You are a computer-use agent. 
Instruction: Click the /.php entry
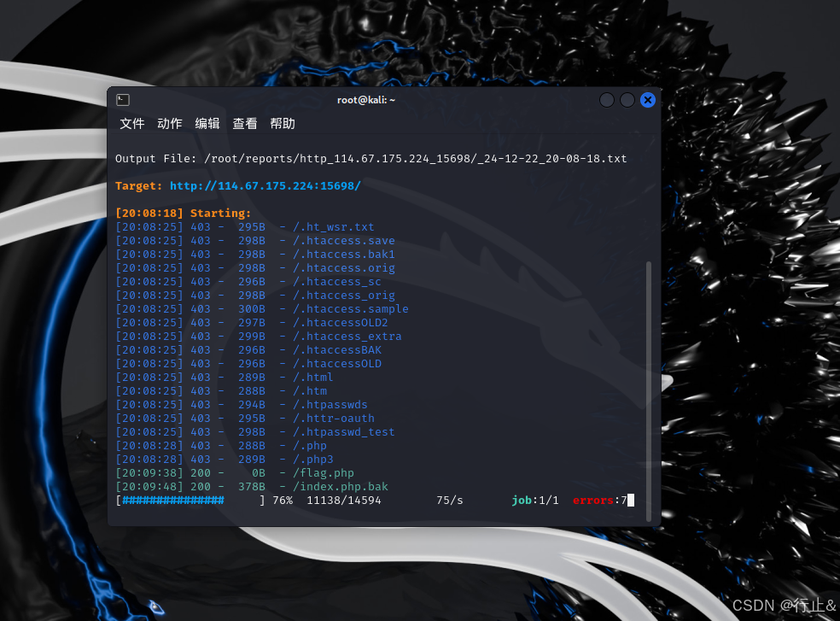310,446
